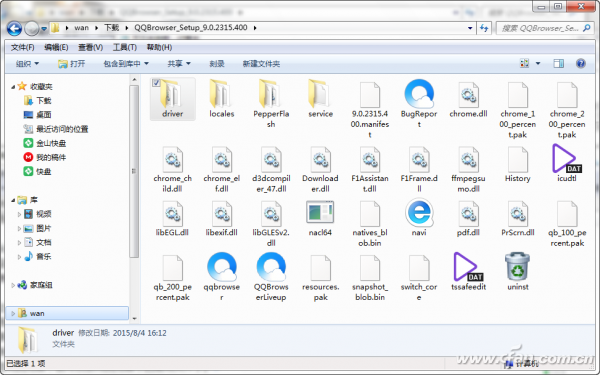Collapse the 收藏夹 tree section
This screenshot has height=375, width=600.
(x=13, y=87)
